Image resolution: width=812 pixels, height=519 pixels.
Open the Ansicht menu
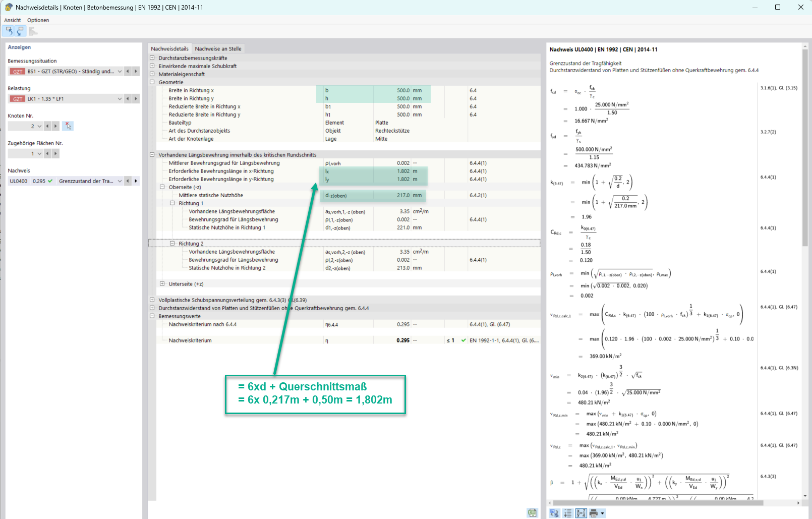13,20
